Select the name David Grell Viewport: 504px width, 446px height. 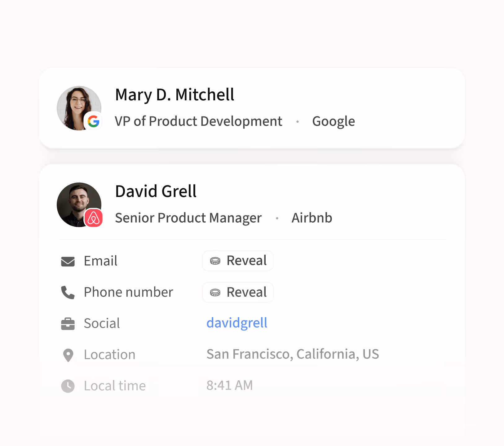[156, 191]
